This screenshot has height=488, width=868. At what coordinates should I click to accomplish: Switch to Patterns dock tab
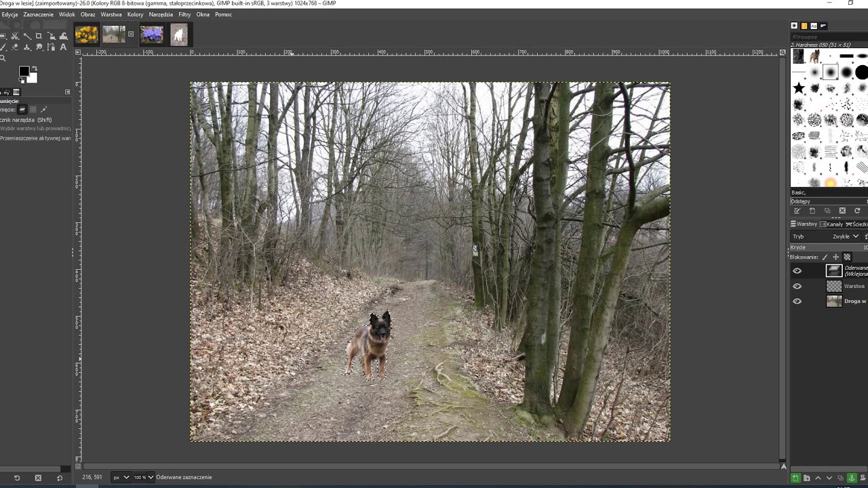804,26
